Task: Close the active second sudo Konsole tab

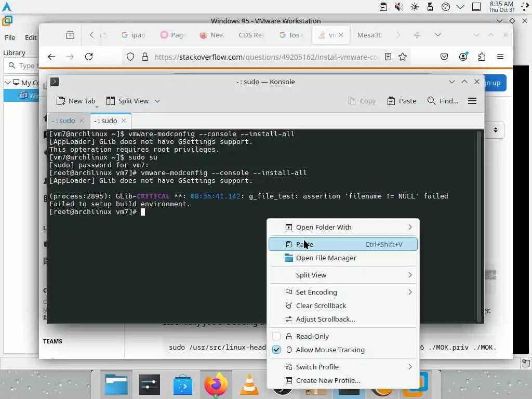Action: (124, 121)
